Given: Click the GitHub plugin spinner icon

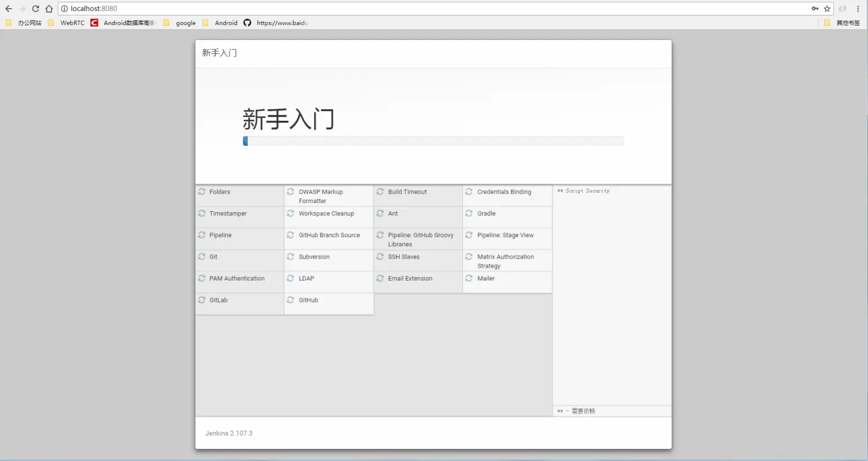Looking at the screenshot, I should [290, 300].
